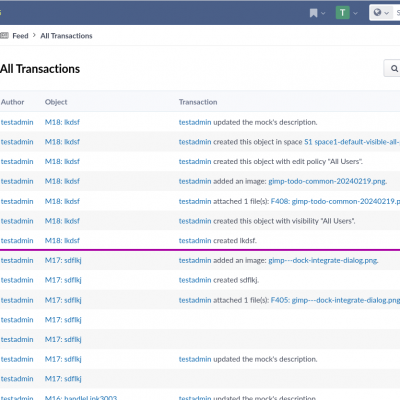
Task: Click testadmin in 'created lkdsf' transaction text
Action: (195, 240)
